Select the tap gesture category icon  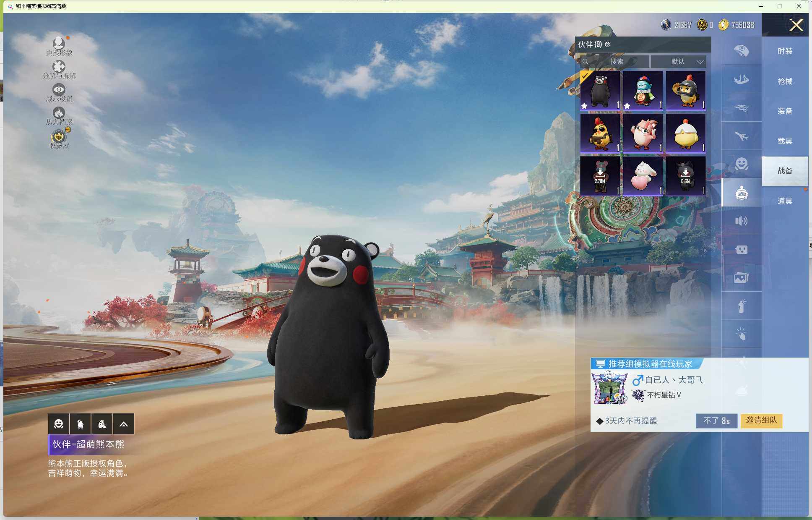(741, 334)
